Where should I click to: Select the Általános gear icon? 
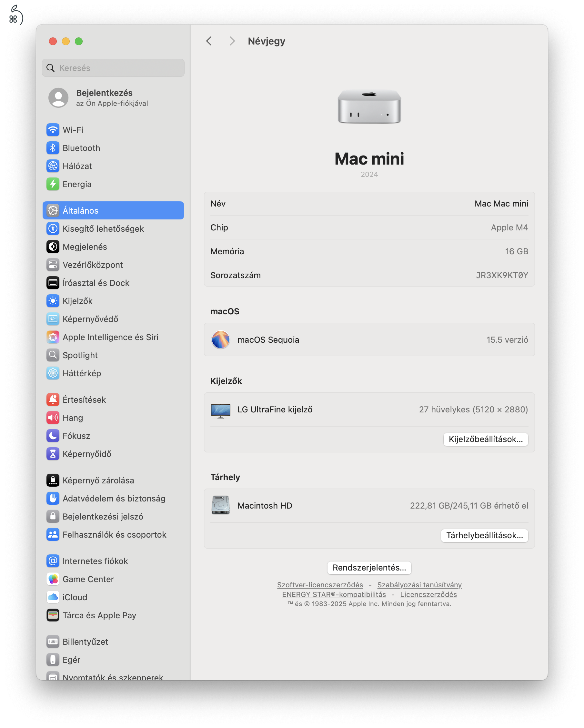click(53, 211)
